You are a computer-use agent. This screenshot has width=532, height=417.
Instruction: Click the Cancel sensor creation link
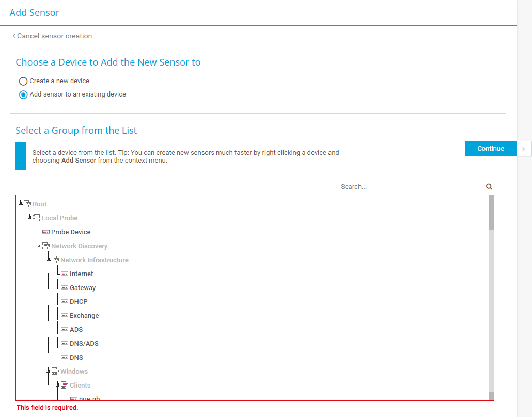(53, 36)
